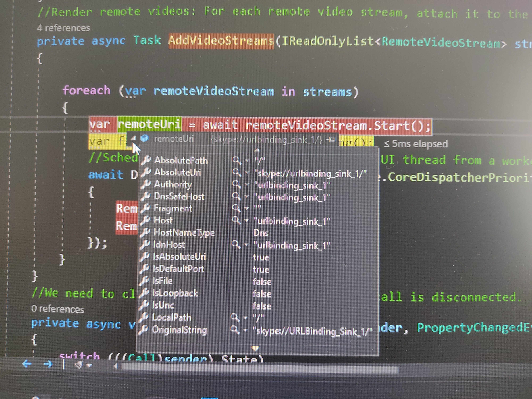This screenshot has width=532, height=399.
Task: Click the wrench icon beside AbsoluteUri
Action: [x=146, y=172]
